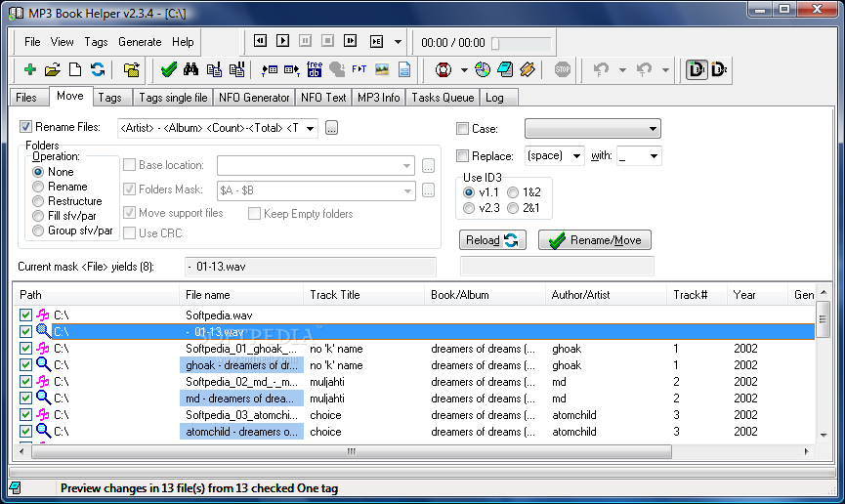Click the vertical scrollbar down arrow
The width and height of the screenshot is (845, 504).
[x=824, y=435]
